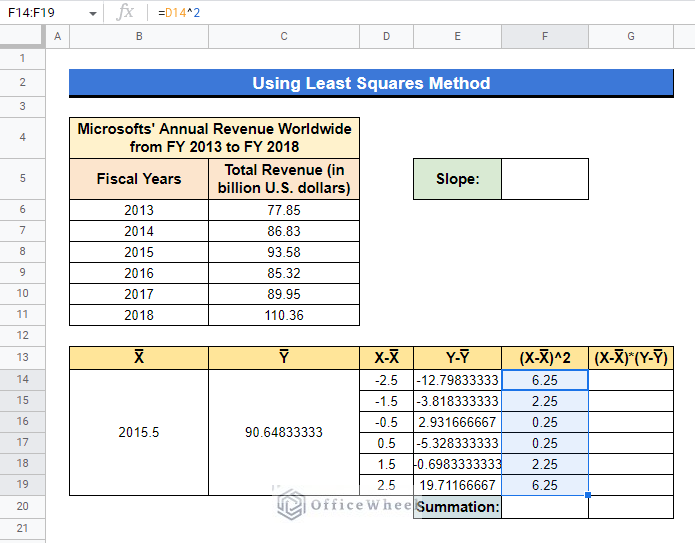Click the 'Slope:' label cell
695x543 pixels.
pyautogui.click(x=457, y=179)
